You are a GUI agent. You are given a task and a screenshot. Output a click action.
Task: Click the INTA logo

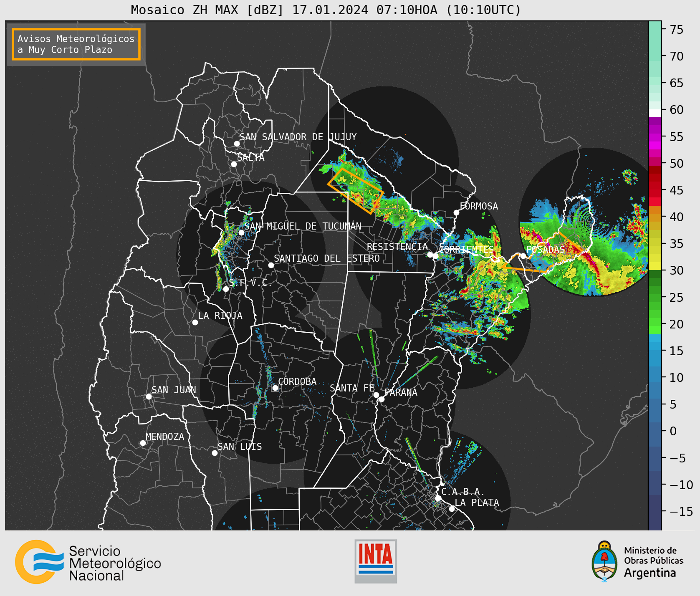376,561
